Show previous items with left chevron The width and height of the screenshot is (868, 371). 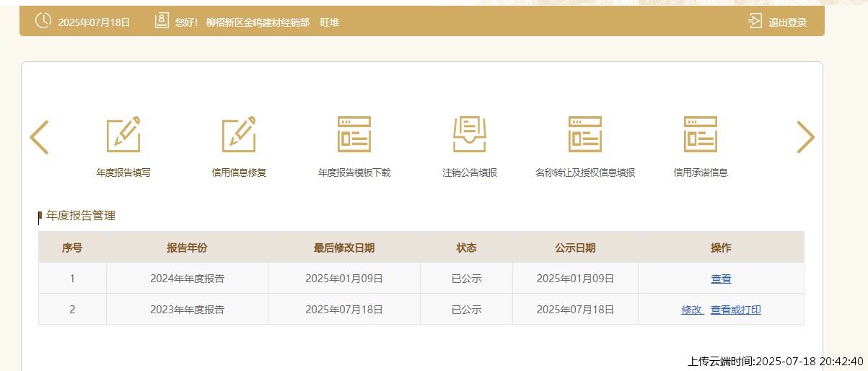[39, 137]
